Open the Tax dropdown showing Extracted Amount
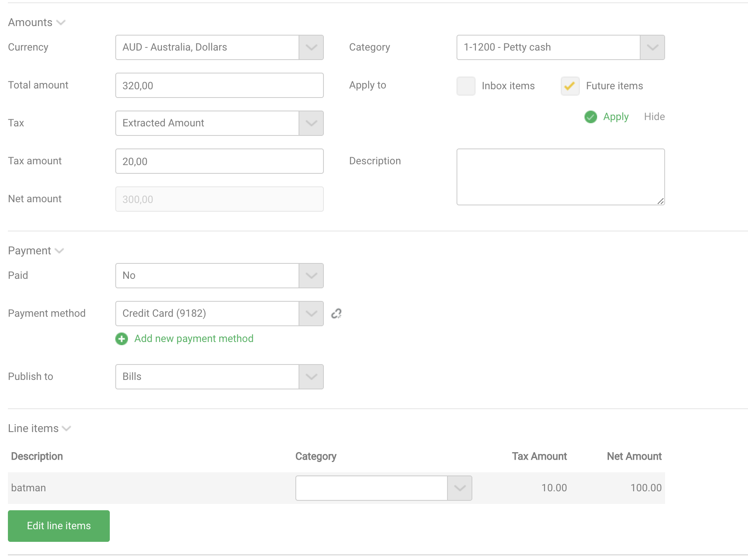Viewport: 748px width, 560px height. click(311, 123)
